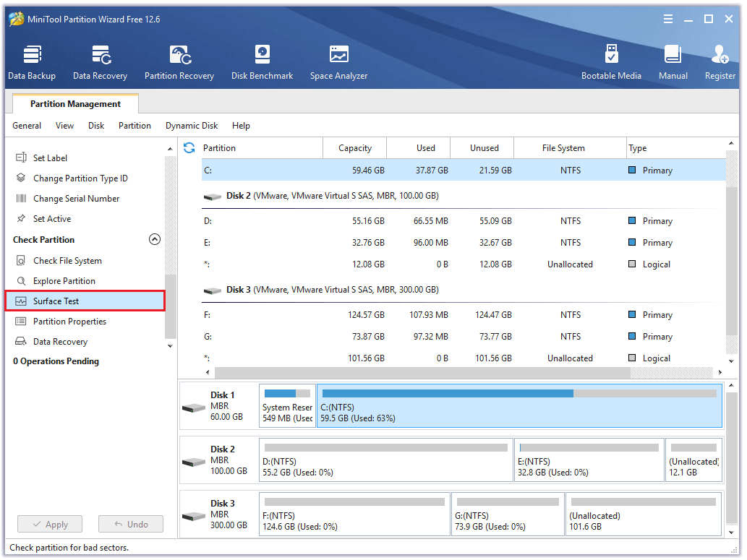Select the Disk 2 drive icon in disk map

[194, 462]
